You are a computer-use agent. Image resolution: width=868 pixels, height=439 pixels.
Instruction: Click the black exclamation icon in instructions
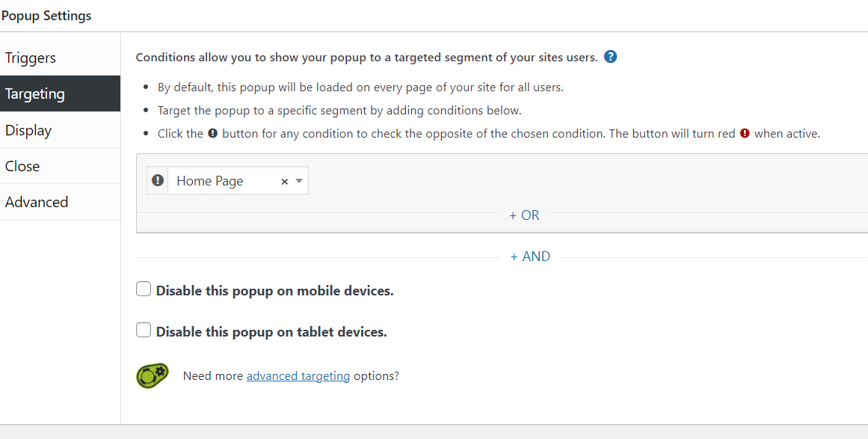(212, 134)
